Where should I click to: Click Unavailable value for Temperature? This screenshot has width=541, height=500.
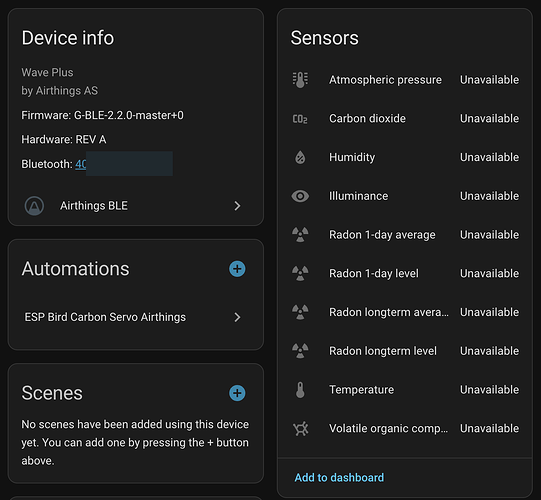click(x=489, y=390)
